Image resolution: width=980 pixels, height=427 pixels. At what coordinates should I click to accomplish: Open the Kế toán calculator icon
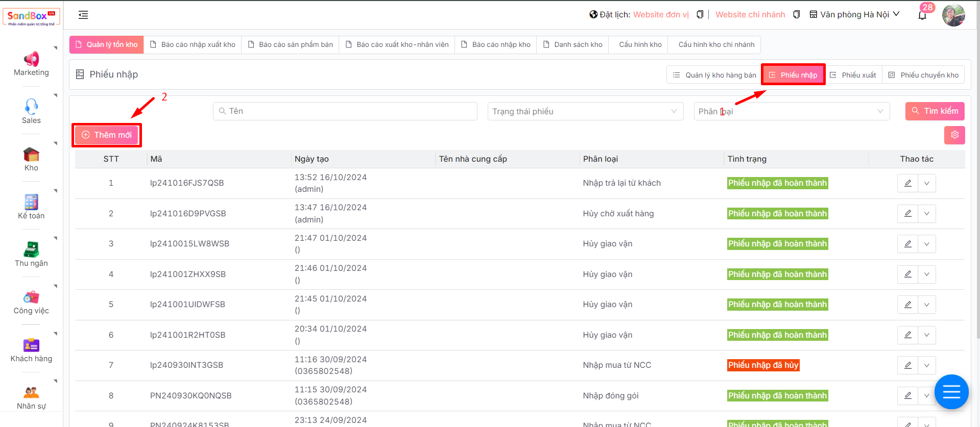31,202
